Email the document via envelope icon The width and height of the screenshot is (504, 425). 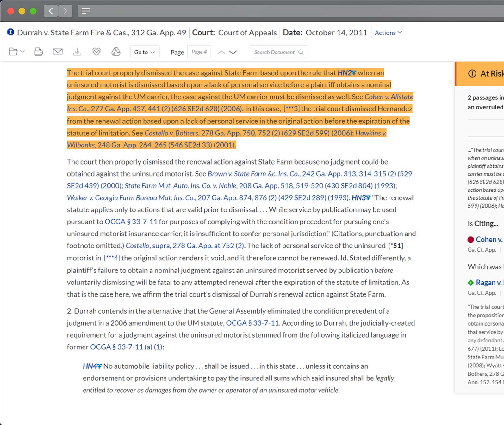point(58,52)
